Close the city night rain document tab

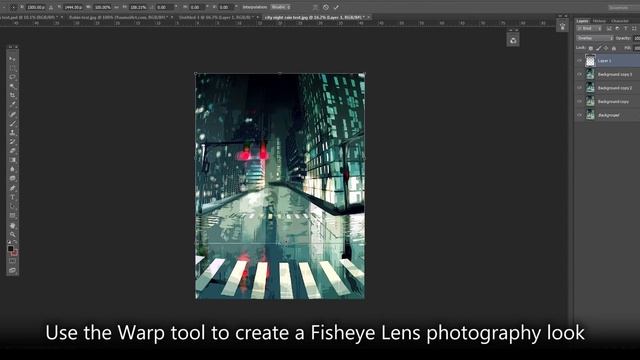coord(369,18)
